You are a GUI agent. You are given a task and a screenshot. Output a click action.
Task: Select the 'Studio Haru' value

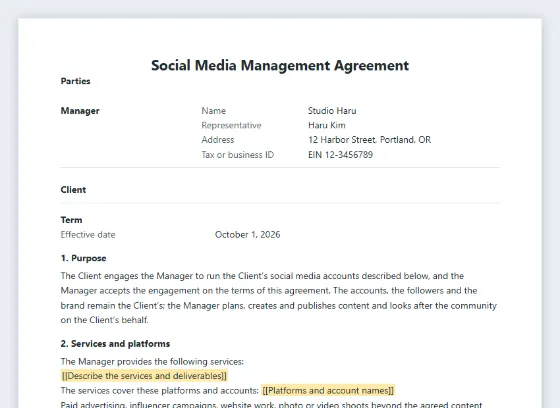coord(332,111)
